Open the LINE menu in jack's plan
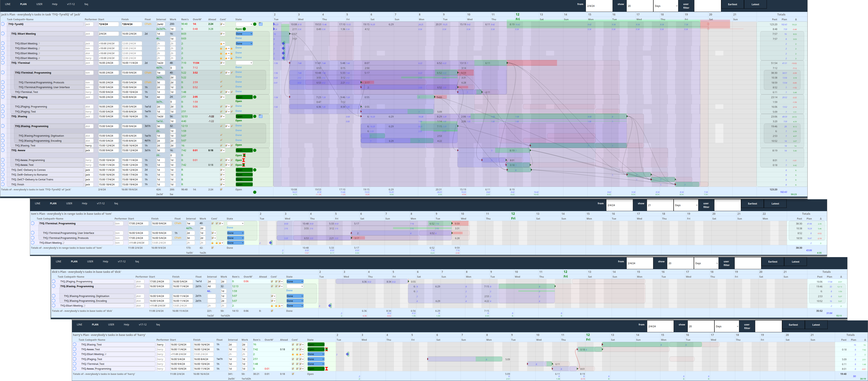 pos(8,4)
